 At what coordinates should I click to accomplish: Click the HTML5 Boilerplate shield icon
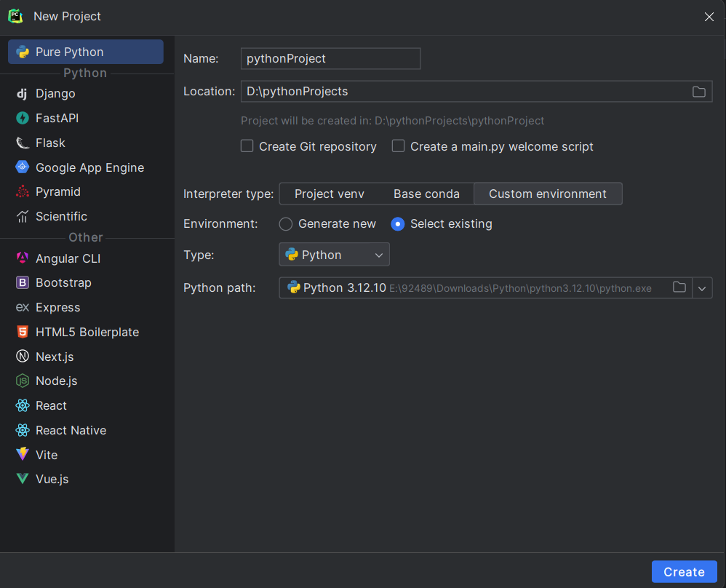click(23, 332)
